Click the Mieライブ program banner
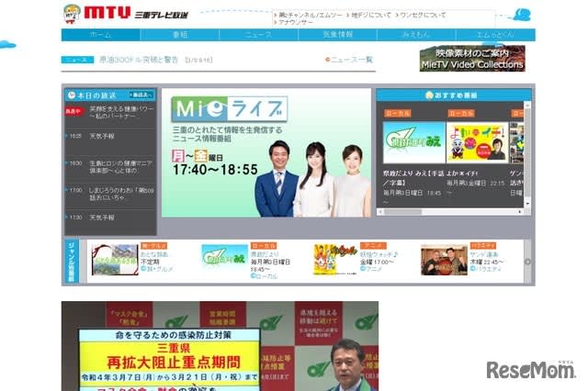Screen dimensions: 588x391 tap(266, 152)
